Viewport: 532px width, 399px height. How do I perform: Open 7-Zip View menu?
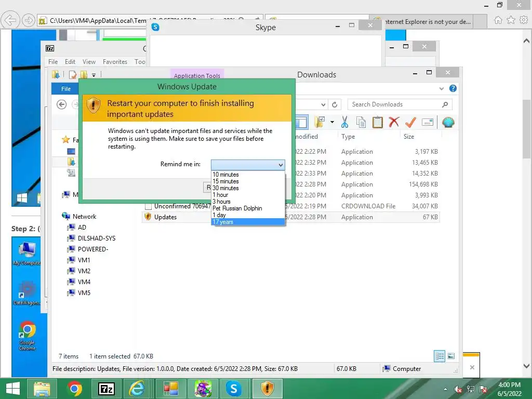(x=89, y=62)
